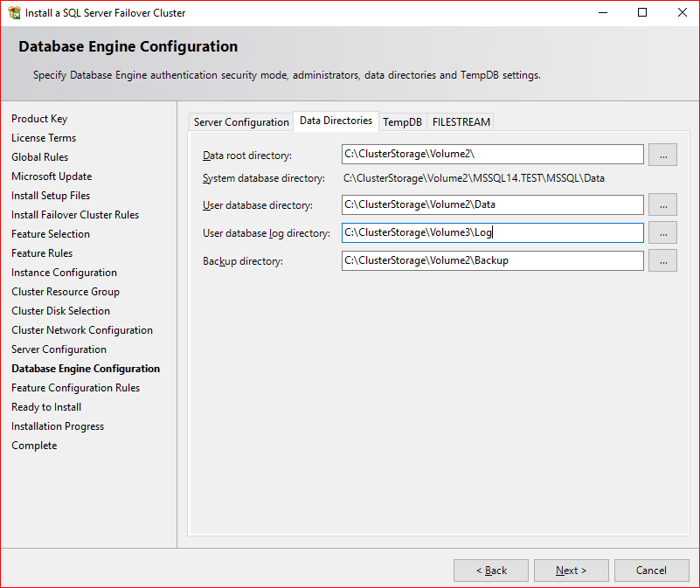Select Product Key in the steps list
Screen dimensions: 700x588
[x=39, y=119]
